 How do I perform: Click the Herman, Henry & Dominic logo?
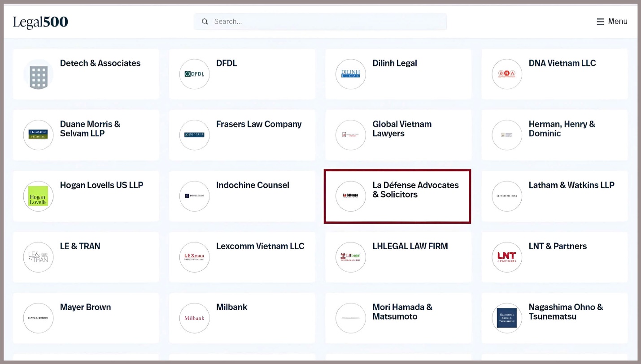tap(507, 135)
